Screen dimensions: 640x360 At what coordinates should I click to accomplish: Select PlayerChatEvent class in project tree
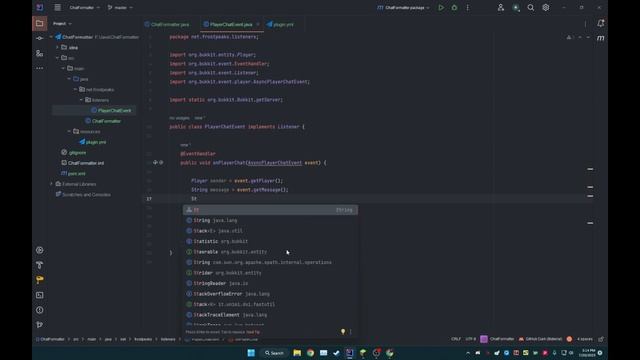(111, 111)
